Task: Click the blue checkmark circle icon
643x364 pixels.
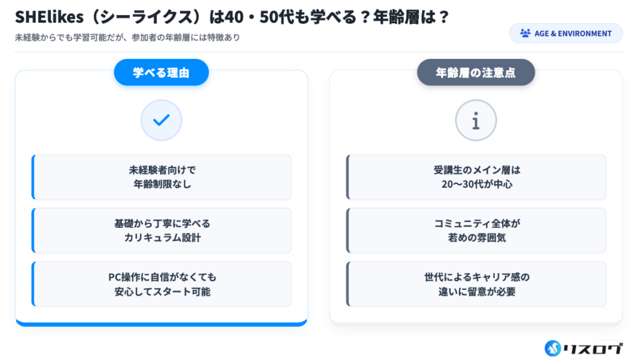Action: point(161,120)
